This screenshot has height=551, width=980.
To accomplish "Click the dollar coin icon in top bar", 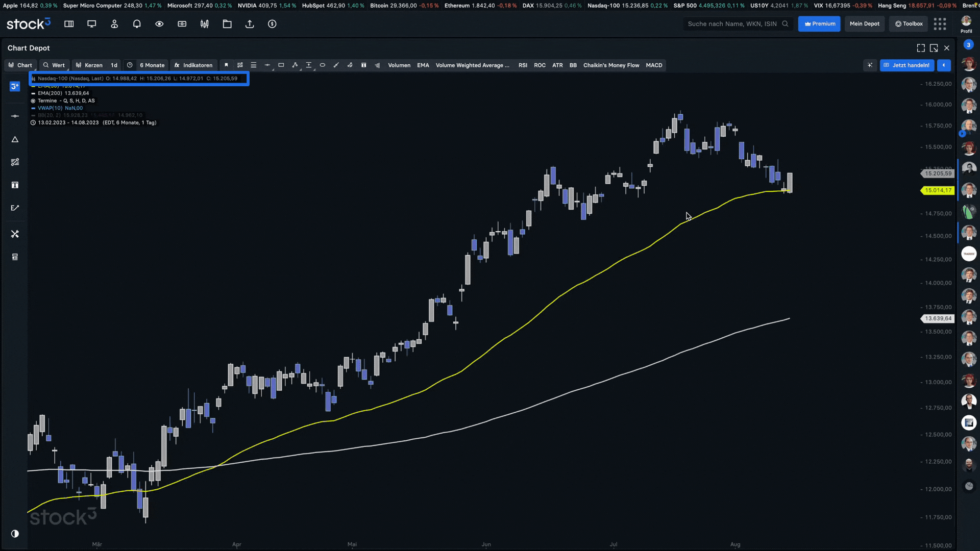I will (x=272, y=24).
